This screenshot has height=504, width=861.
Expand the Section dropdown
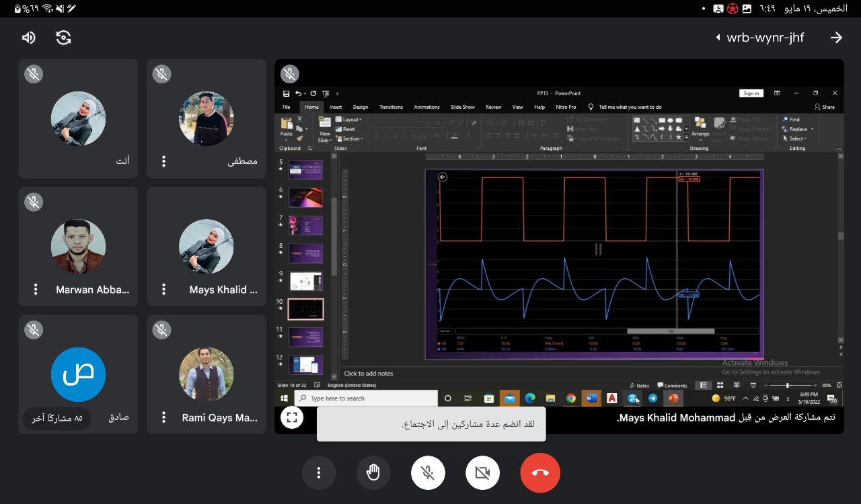coord(350,138)
